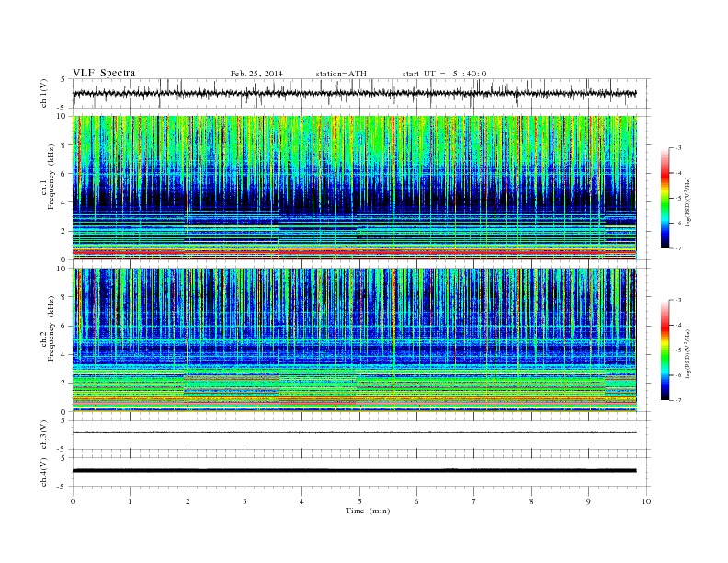Click the time axis tick label "8"
Image resolution: width=728 pixels, height=563 pixels.
tap(531, 501)
